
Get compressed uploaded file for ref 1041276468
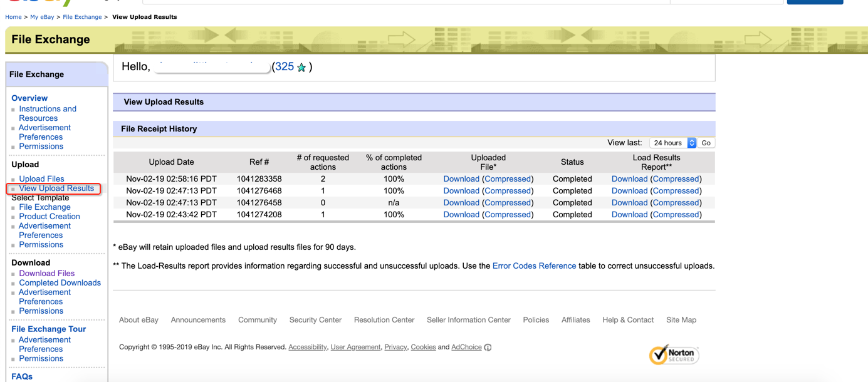508,191
